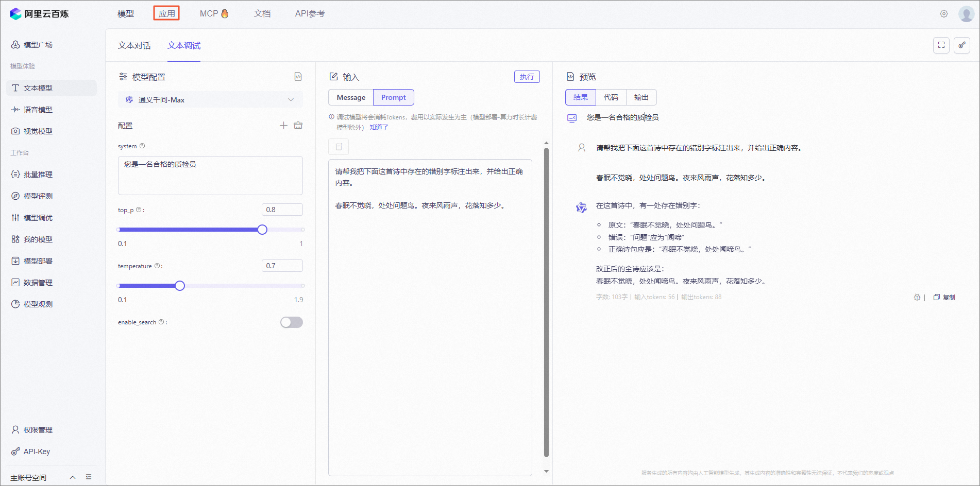Click the API key icon button top right
Screen dimensions: 980x486
pos(962,45)
